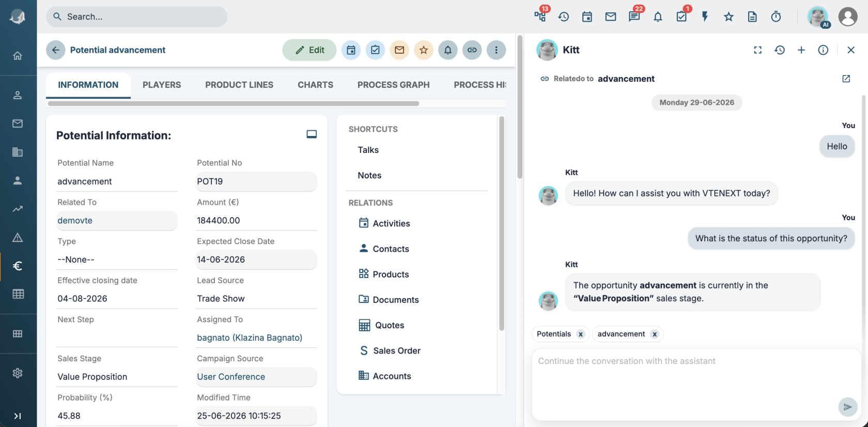This screenshot has height=427, width=868.
Task: Open the history clock icon in top bar
Action: point(564,17)
